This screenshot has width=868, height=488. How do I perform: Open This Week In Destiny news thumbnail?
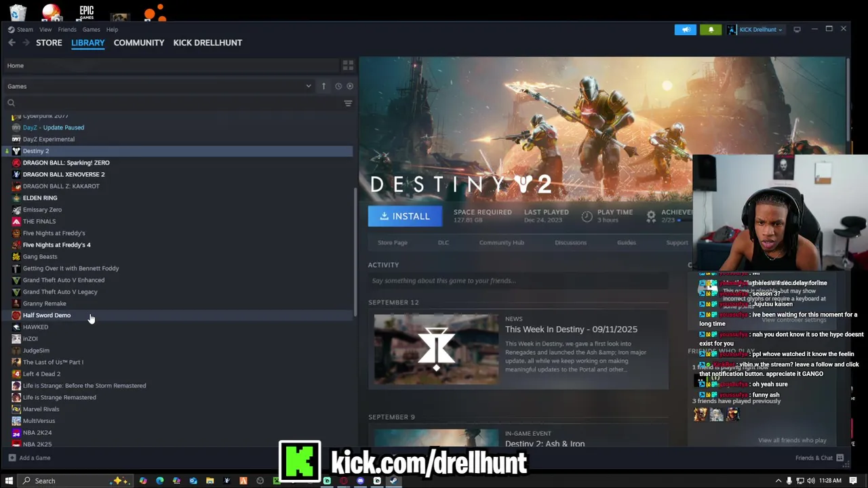coord(436,349)
